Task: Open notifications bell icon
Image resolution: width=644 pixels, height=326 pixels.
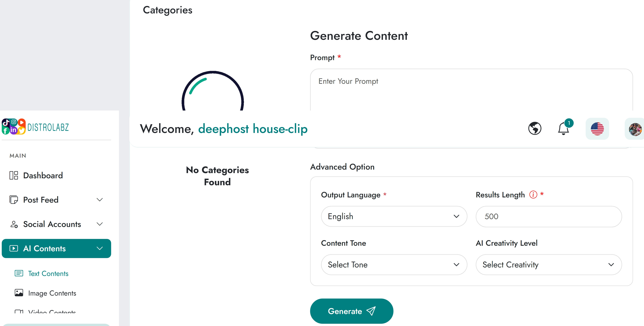Action: point(563,129)
